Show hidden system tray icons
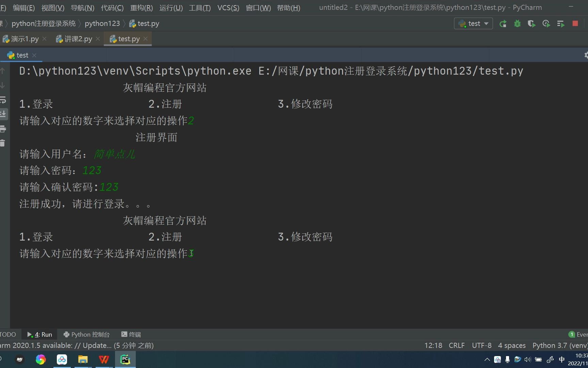The width and height of the screenshot is (588, 368). [x=487, y=359]
